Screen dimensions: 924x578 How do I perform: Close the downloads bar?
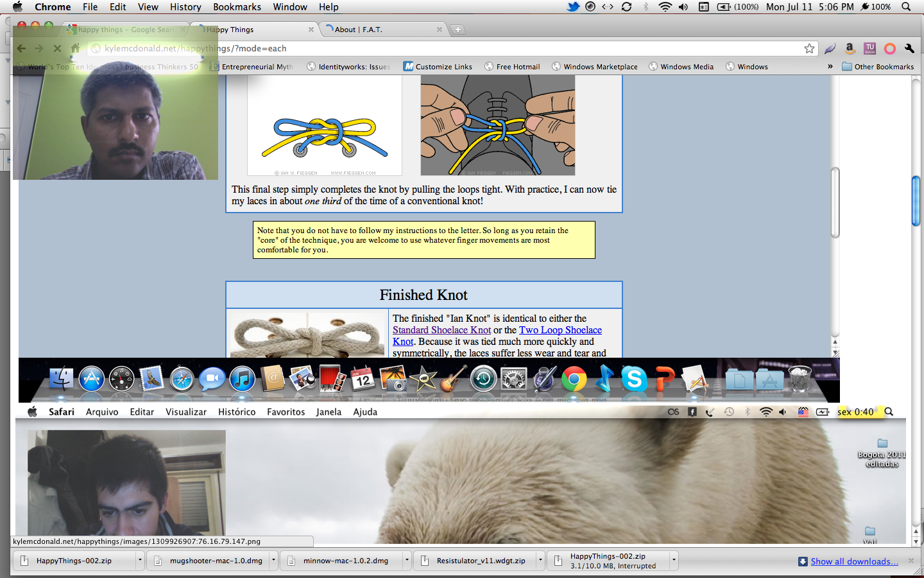911,561
